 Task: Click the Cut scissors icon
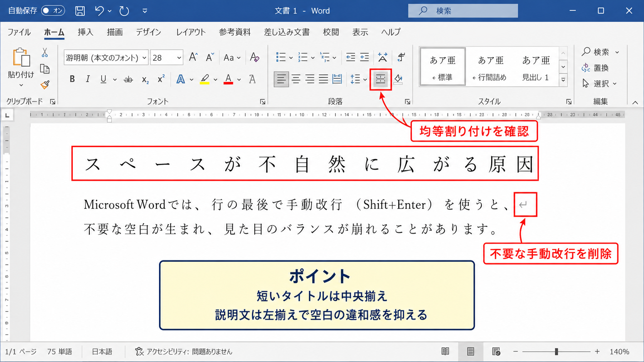(x=45, y=53)
